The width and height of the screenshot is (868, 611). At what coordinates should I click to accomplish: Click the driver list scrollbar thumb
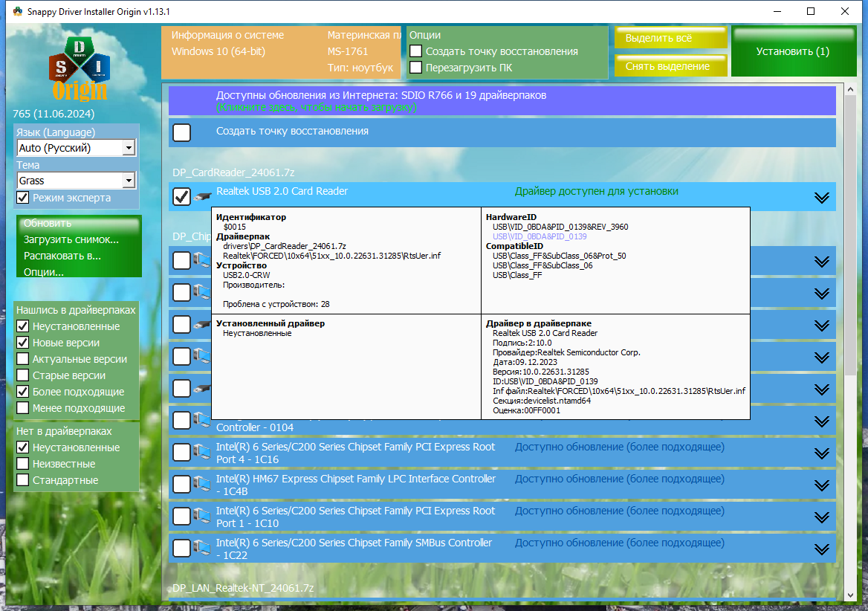tap(851, 235)
